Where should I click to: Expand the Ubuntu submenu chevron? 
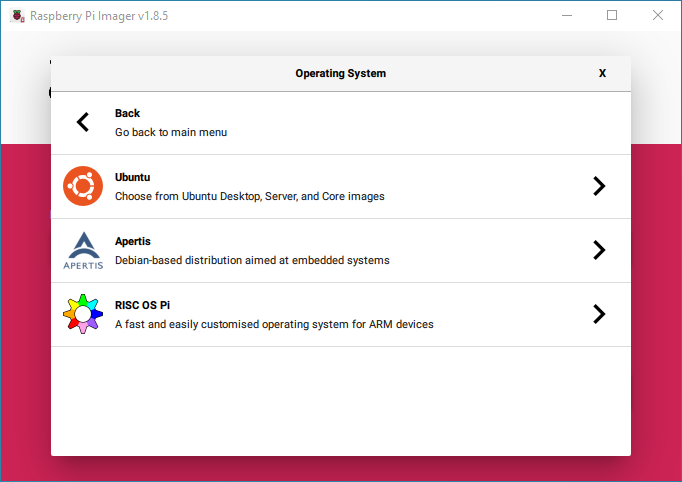point(599,186)
